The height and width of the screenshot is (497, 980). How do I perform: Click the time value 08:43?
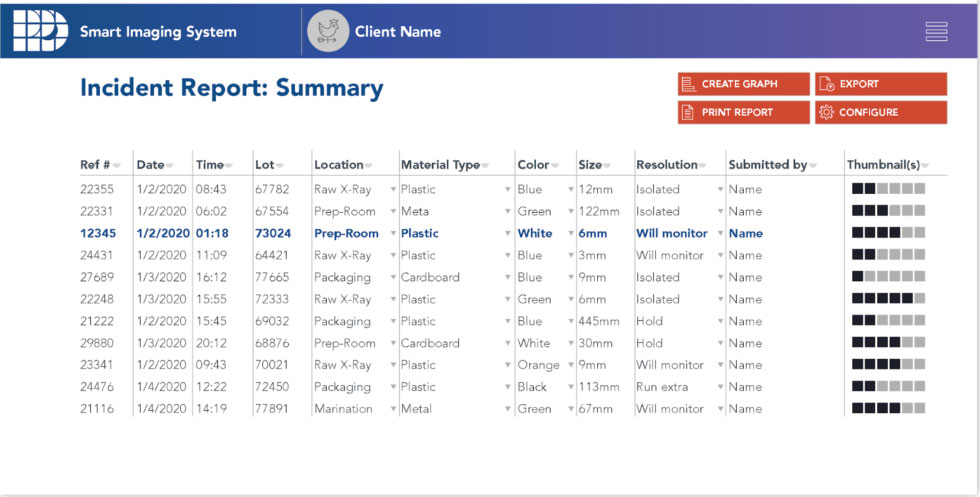point(211,189)
